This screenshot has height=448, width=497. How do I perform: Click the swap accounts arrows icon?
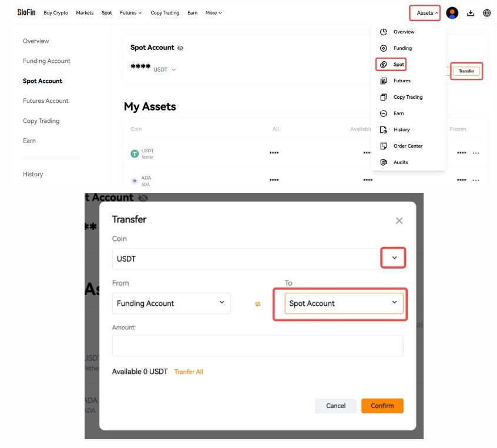click(257, 304)
